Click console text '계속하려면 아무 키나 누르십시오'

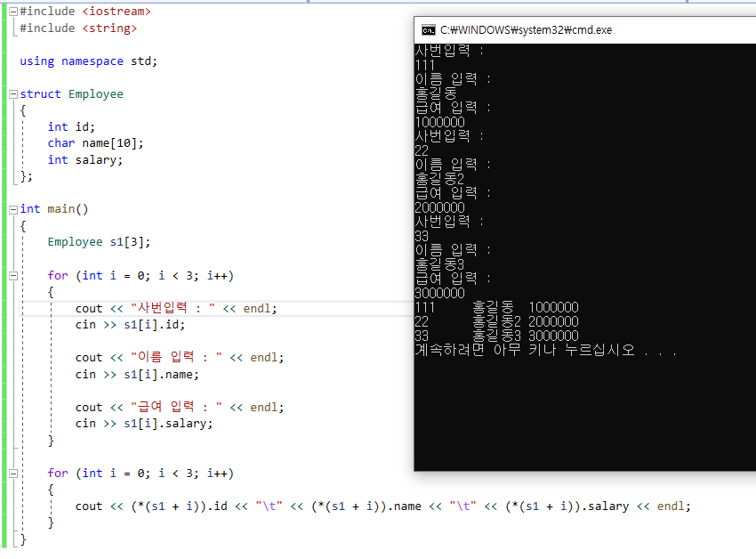pyautogui.click(x=525, y=350)
